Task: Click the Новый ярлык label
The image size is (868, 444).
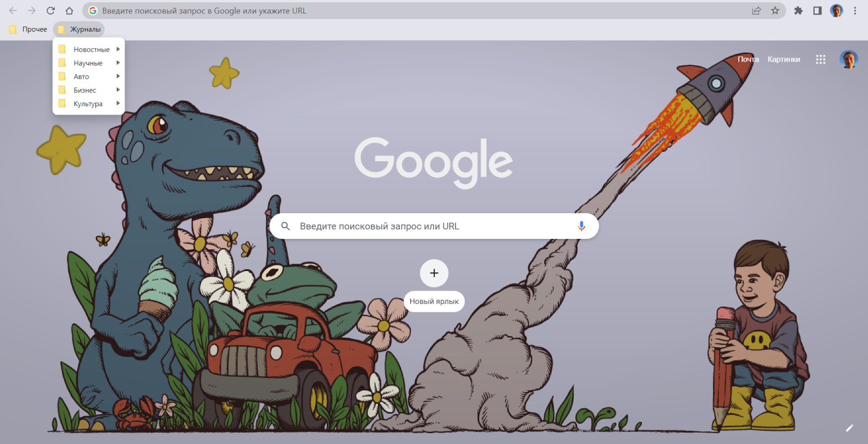Action: 434,301
